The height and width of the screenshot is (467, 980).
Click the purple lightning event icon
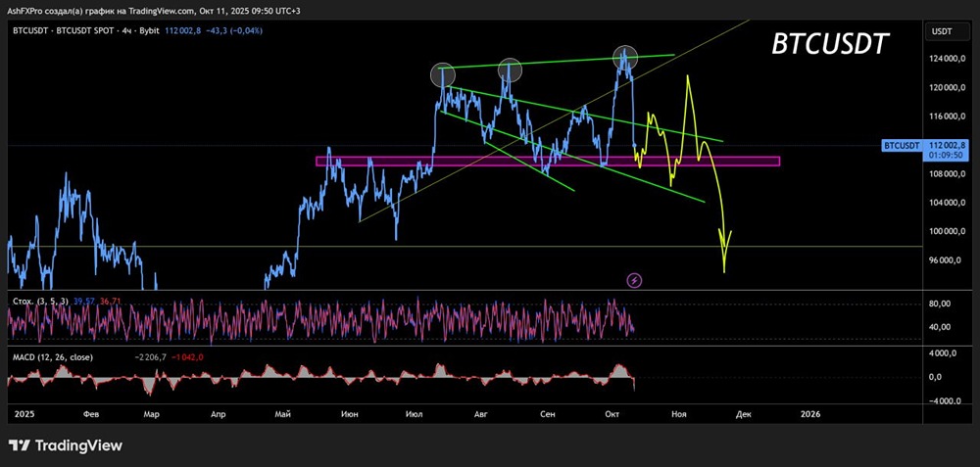click(x=634, y=280)
